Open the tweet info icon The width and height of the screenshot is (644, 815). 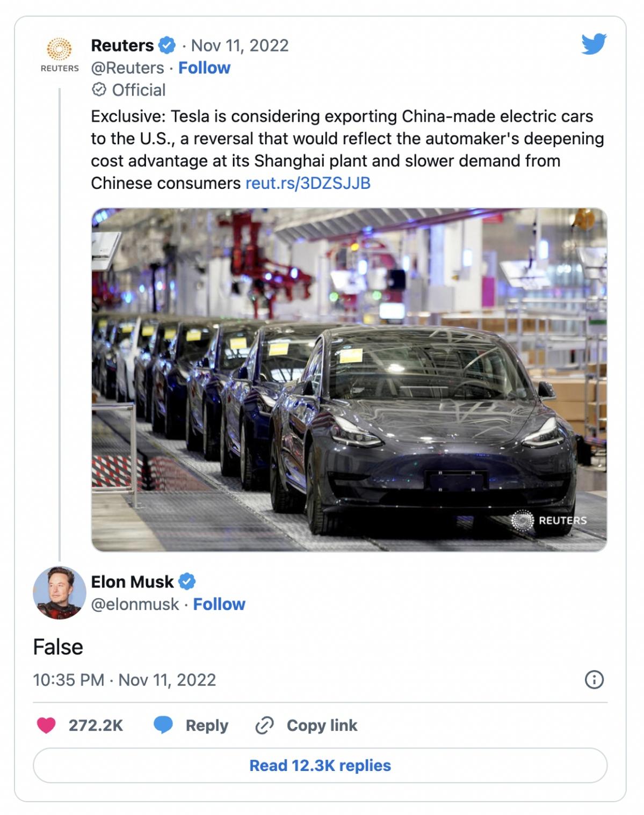pyautogui.click(x=594, y=680)
